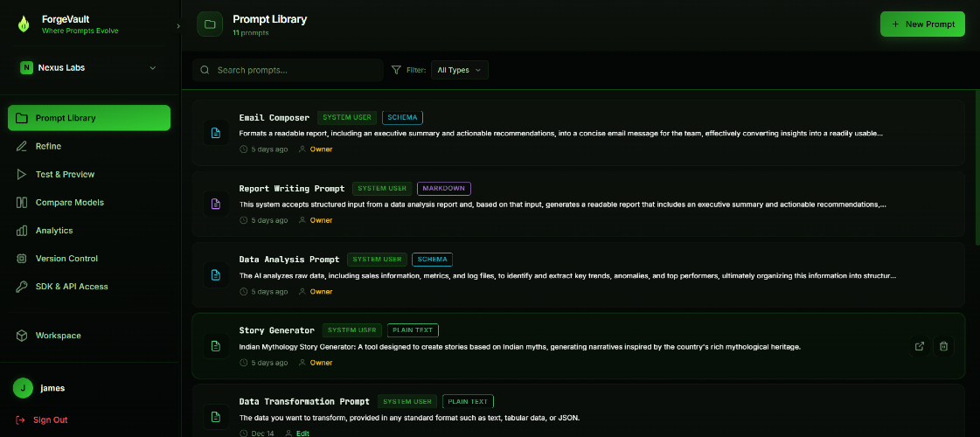Click the ForgeVault flame logo icon
The width and height of the screenshot is (980, 437).
pyautogui.click(x=23, y=24)
